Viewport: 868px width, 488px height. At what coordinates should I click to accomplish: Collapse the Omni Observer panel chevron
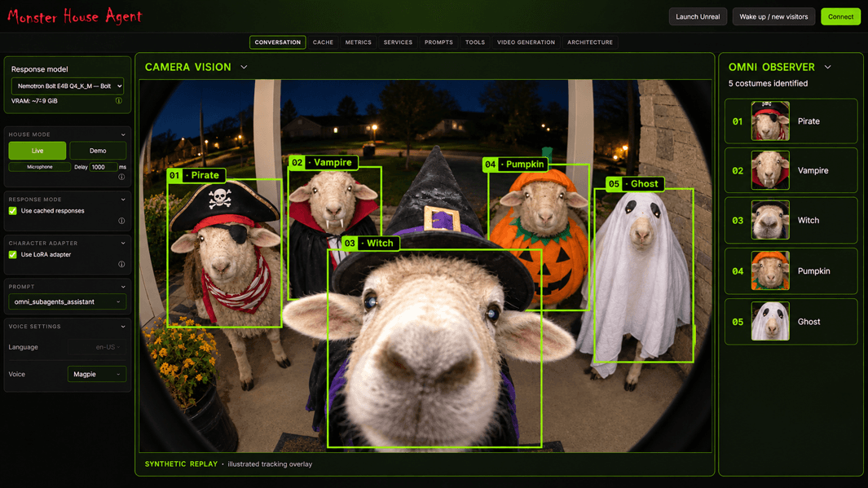827,67
